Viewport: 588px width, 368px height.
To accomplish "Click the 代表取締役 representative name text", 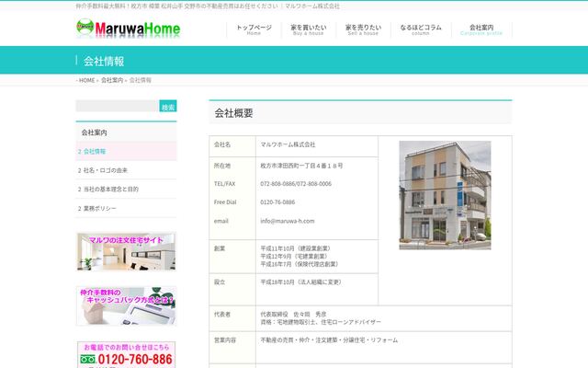I will 293,315.
